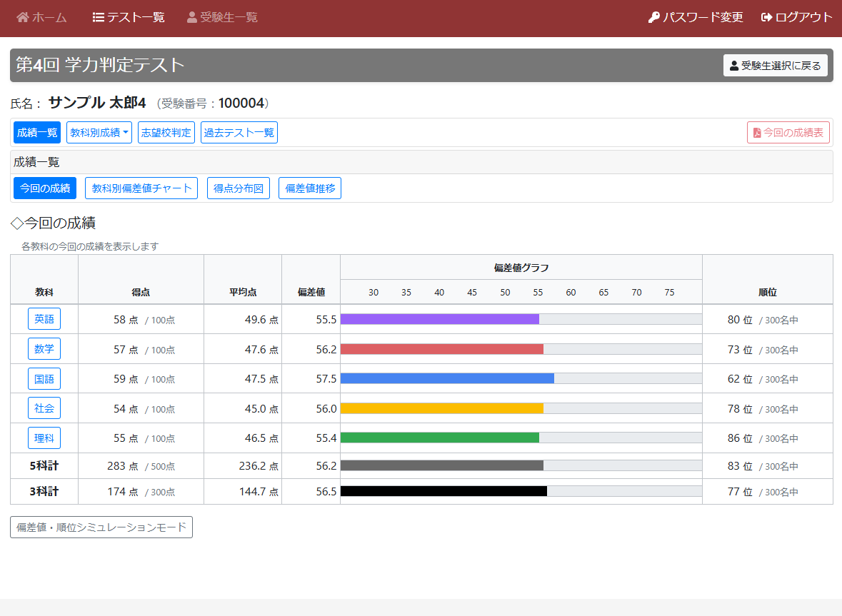Click the gray 5科計 deviation bar
The width and height of the screenshot is (842, 616).
coord(442,465)
